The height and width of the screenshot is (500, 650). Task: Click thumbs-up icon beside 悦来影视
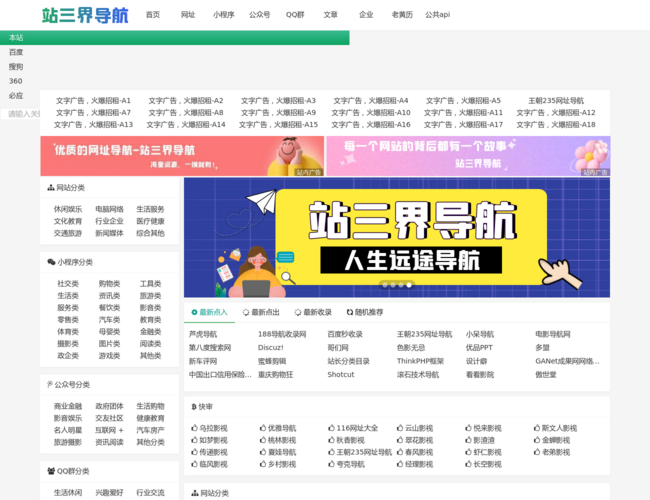click(468, 428)
